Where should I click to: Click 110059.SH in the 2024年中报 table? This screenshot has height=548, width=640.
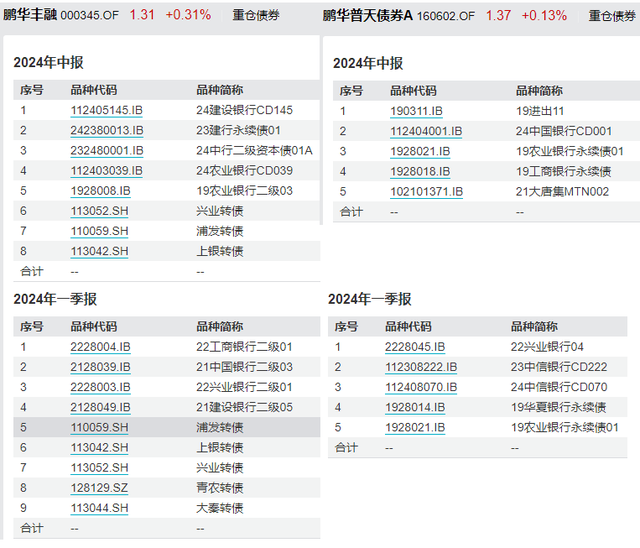(100, 231)
